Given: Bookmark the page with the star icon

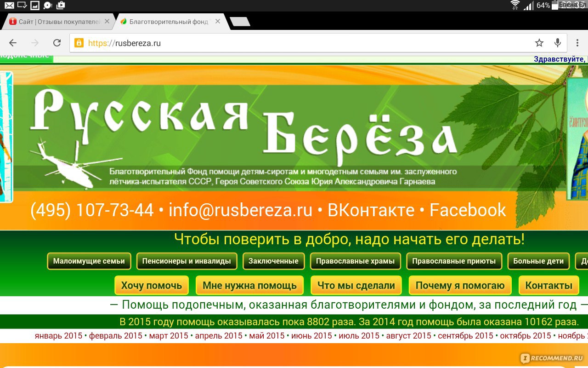Looking at the screenshot, I should pyautogui.click(x=539, y=43).
